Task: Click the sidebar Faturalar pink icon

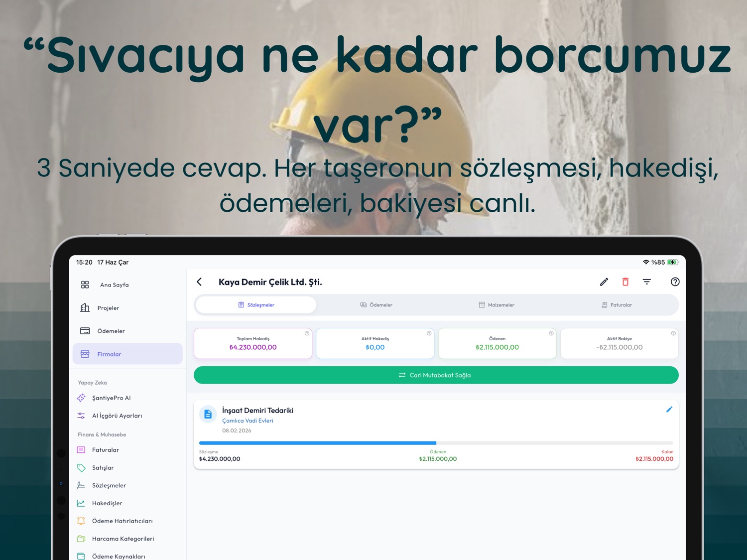Action: click(81, 450)
